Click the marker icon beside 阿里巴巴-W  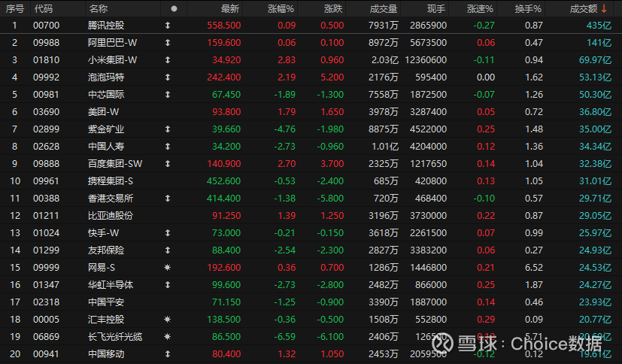[x=168, y=42]
